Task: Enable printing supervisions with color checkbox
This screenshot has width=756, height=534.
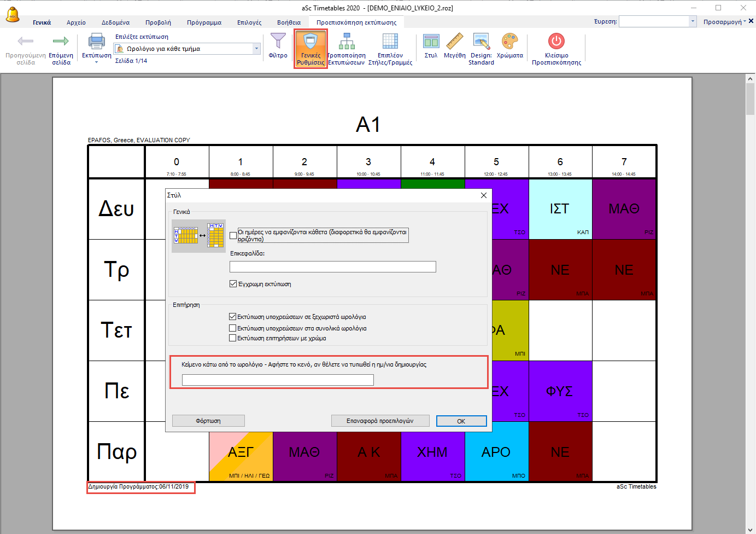Action: tap(233, 338)
